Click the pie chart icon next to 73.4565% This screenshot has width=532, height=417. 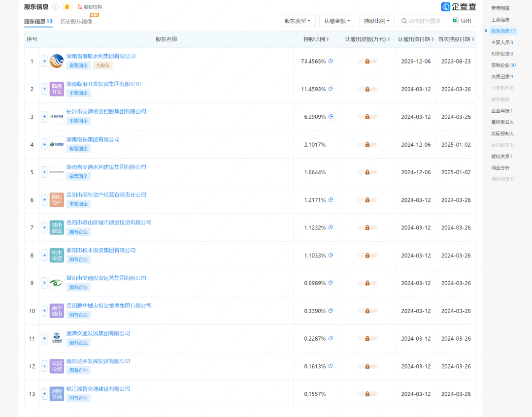click(x=331, y=61)
